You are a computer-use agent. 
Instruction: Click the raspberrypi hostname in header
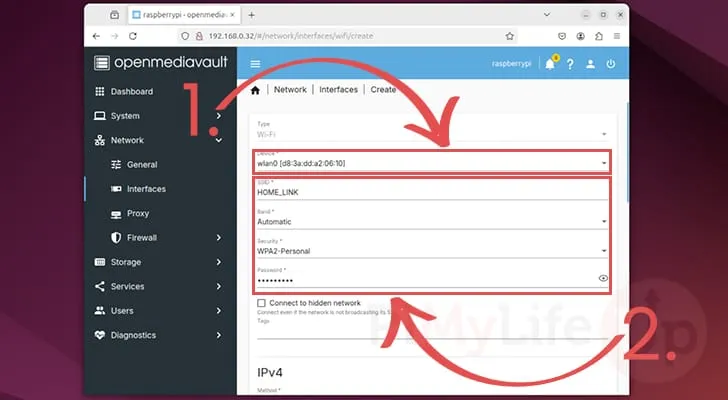pyautogui.click(x=512, y=64)
